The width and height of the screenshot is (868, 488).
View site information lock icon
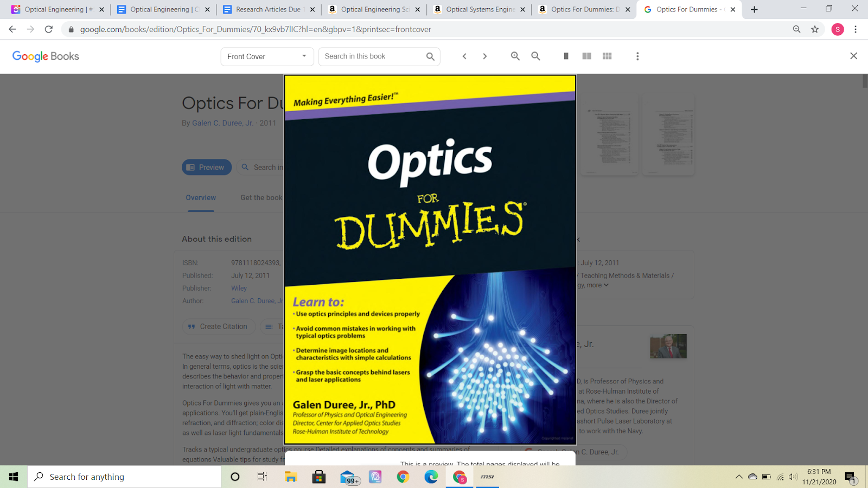point(71,29)
